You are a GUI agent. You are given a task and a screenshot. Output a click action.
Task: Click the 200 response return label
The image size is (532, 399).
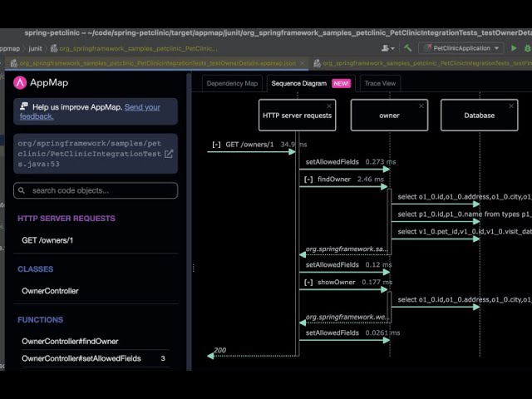[x=219, y=350]
